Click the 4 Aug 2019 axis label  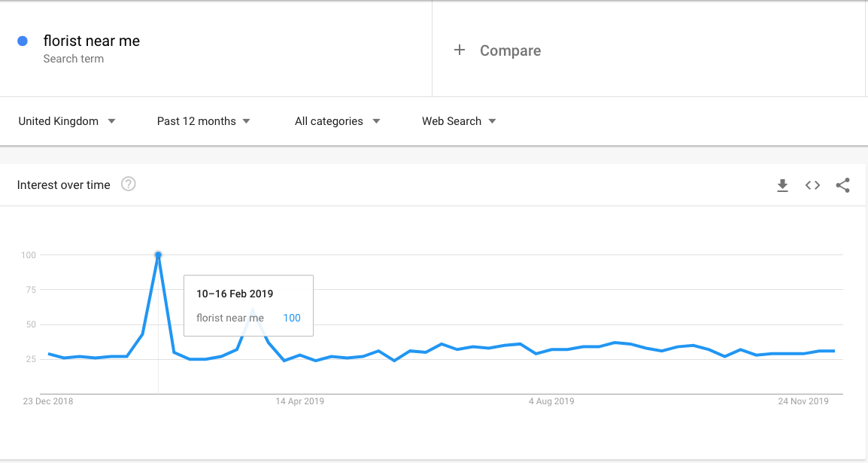(x=551, y=401)
